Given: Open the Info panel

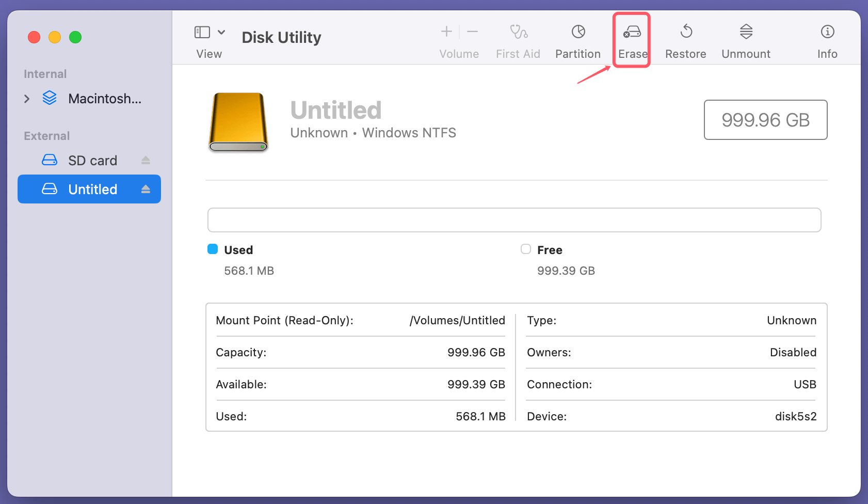Looking at the screenshot, I should click(827, 33).
